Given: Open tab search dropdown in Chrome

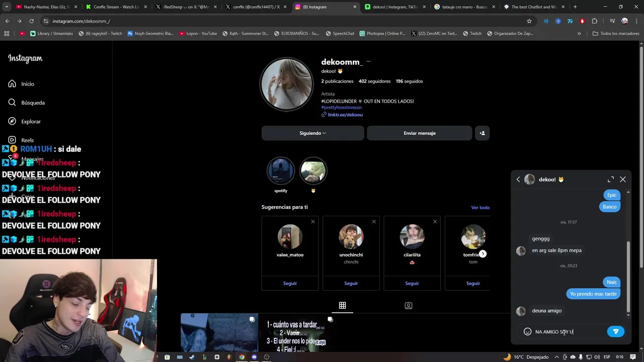Looking at the screenshot, I should click(x=7, y=7).
